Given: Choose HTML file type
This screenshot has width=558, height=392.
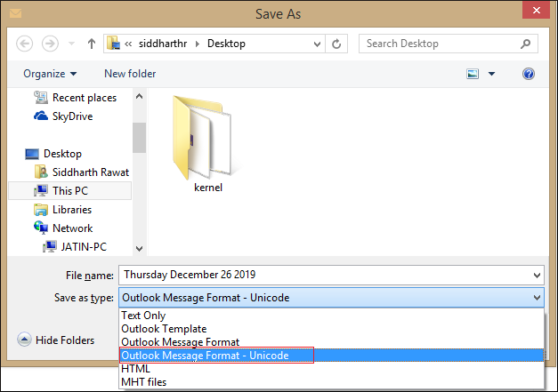Looking at the screenshot, I should point(331,369).
